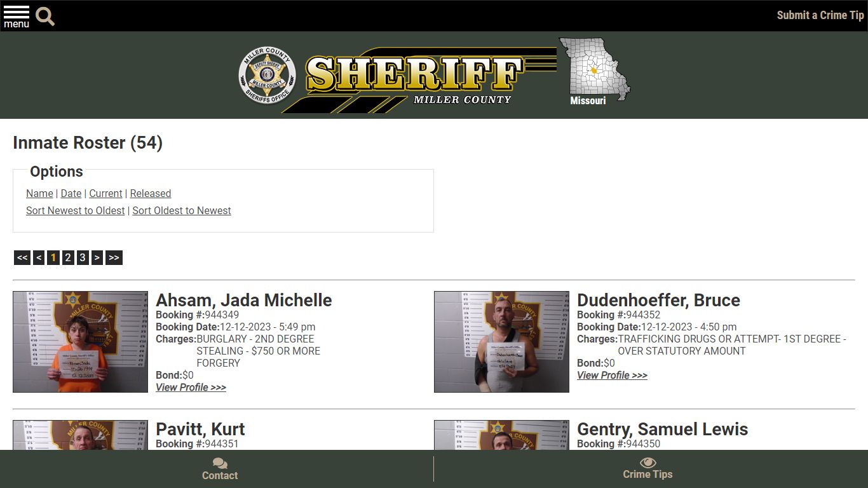
Task: Sort roster by Date
Action: [x=71, y=193]
